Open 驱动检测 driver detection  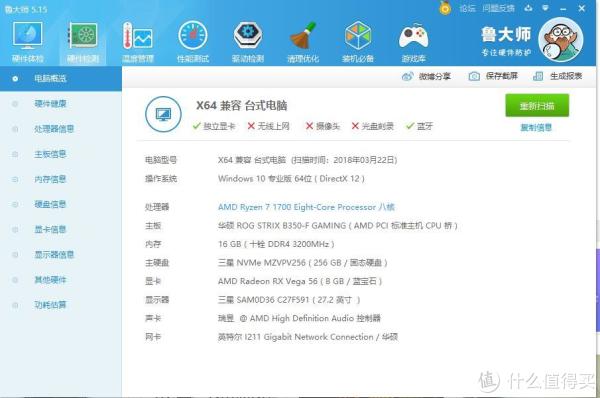click(248, 41)
